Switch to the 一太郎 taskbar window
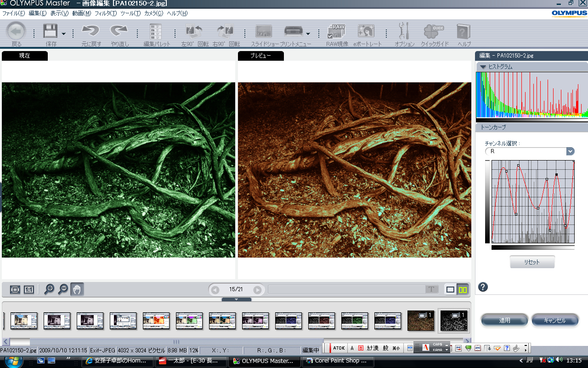The height and width of the screenshot is (368, 588). pos(190,361)
